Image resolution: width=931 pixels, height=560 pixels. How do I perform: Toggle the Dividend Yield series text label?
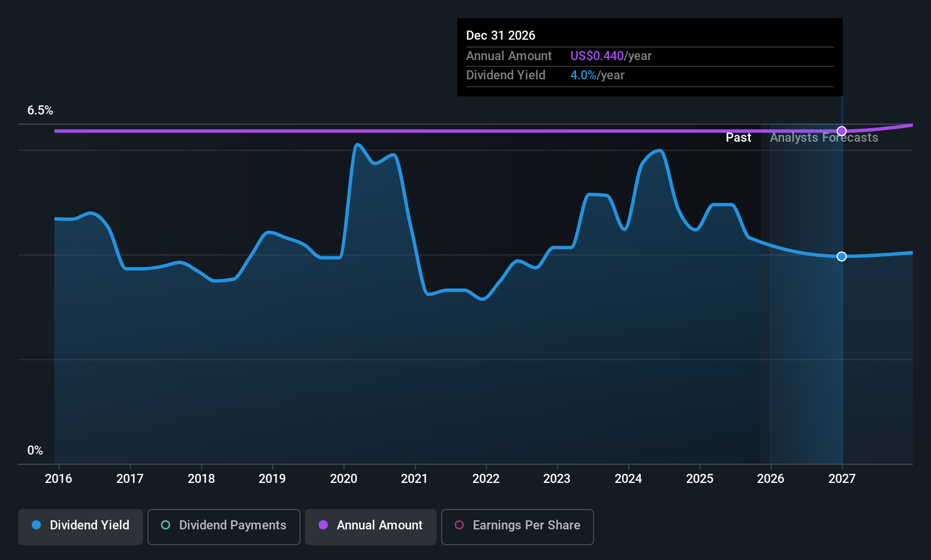90,525
